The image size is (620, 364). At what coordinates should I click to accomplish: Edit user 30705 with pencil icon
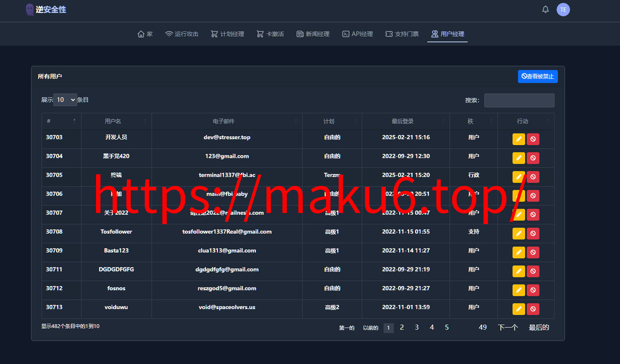pyautogui.click(x=519, y=177)
